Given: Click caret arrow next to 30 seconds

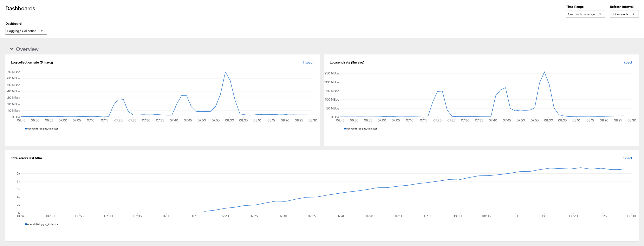Looking at the screenshot, I should click(633, 14).
